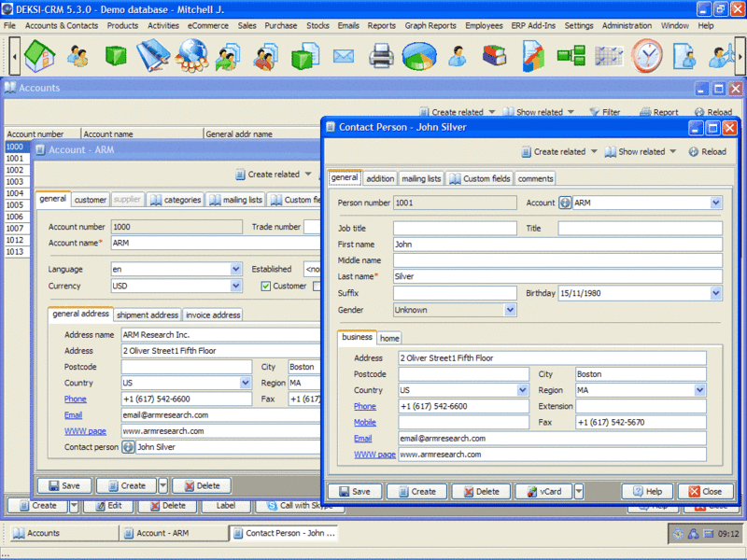Viewport: 747px width, 560px height.
Task: Open the green cube products toolbar icon
Action: pos(116,56)
